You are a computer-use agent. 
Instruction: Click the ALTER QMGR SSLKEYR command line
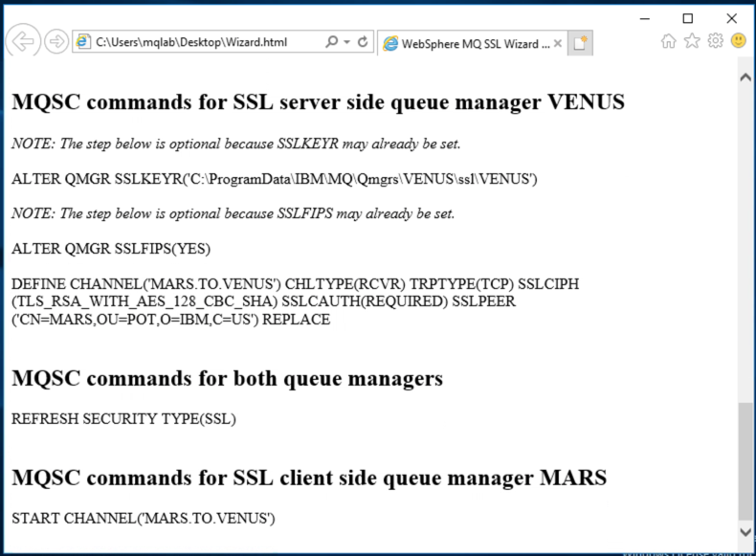pos(275,179)
